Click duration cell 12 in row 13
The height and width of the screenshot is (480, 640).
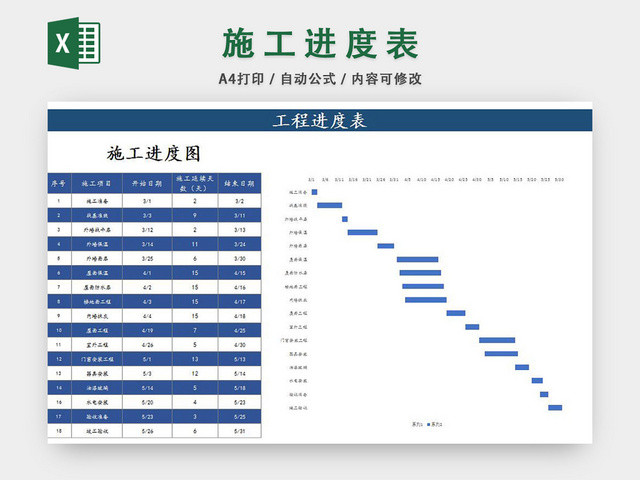195,373
